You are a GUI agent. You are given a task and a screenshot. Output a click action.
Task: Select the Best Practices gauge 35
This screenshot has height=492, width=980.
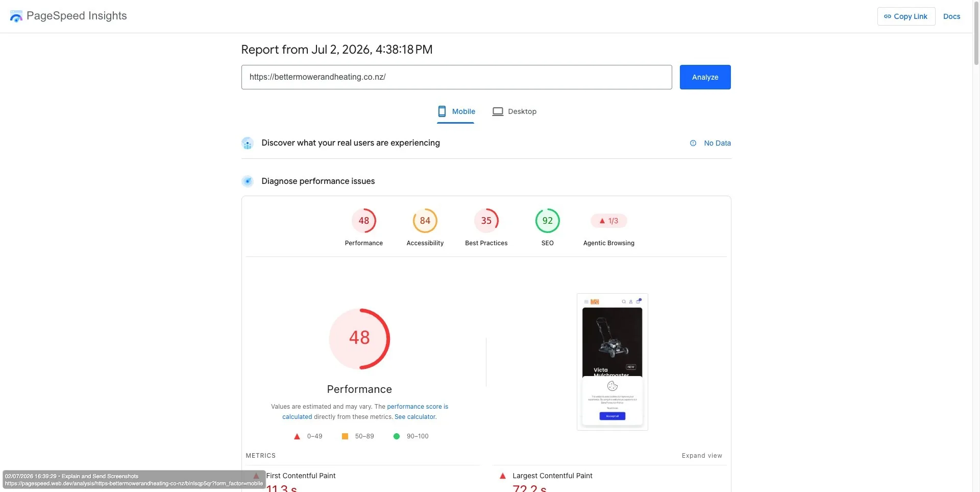[x=486, y=221]
